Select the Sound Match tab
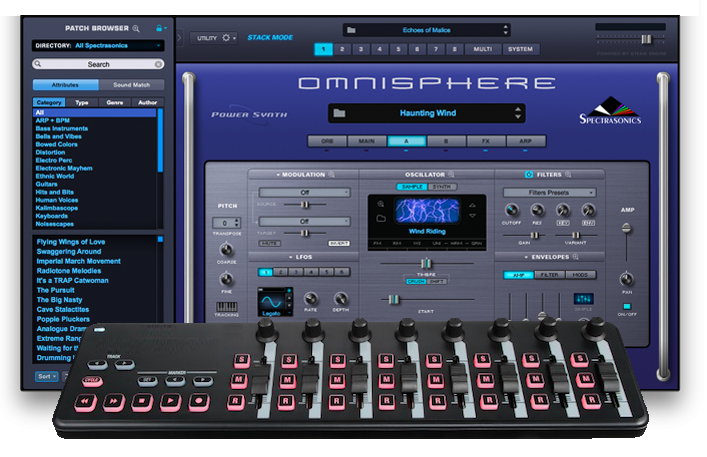 (x=131, y=85)
